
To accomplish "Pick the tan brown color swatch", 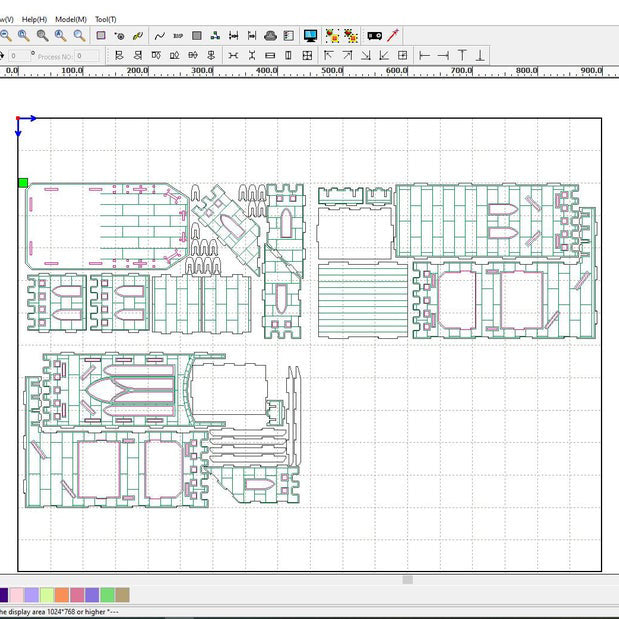I will click(122, 595).
